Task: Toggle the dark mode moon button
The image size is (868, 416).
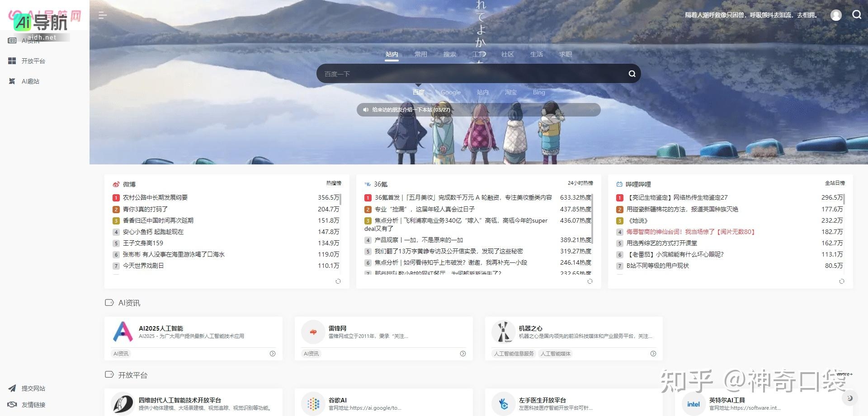Action: [849, 398]
